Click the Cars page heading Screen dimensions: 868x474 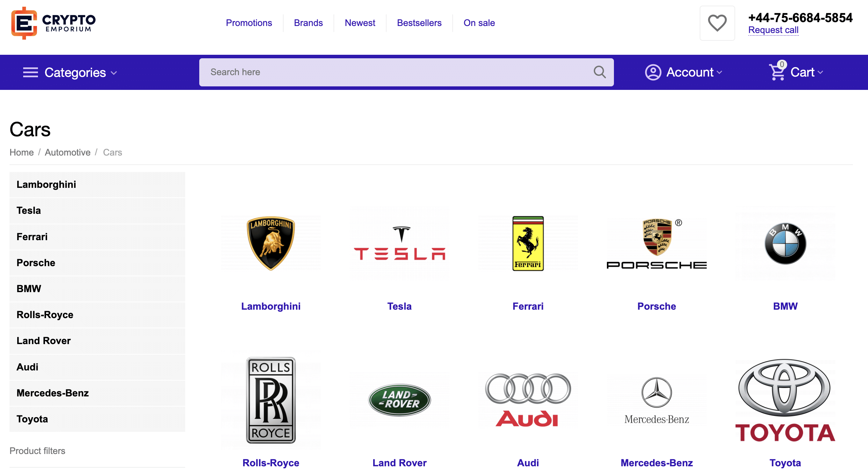(30, 129)
